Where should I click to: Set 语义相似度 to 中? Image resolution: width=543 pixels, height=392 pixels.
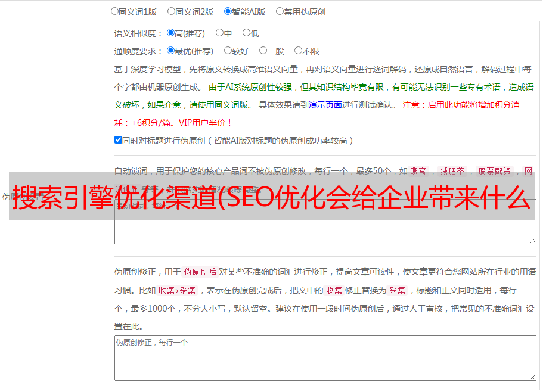click(x=219, y=33)
